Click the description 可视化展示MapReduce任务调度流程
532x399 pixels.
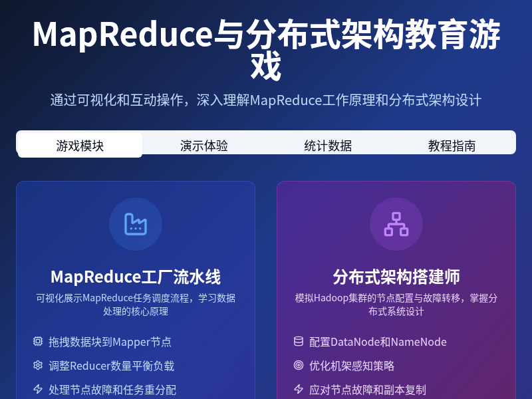tap(136, 305)
